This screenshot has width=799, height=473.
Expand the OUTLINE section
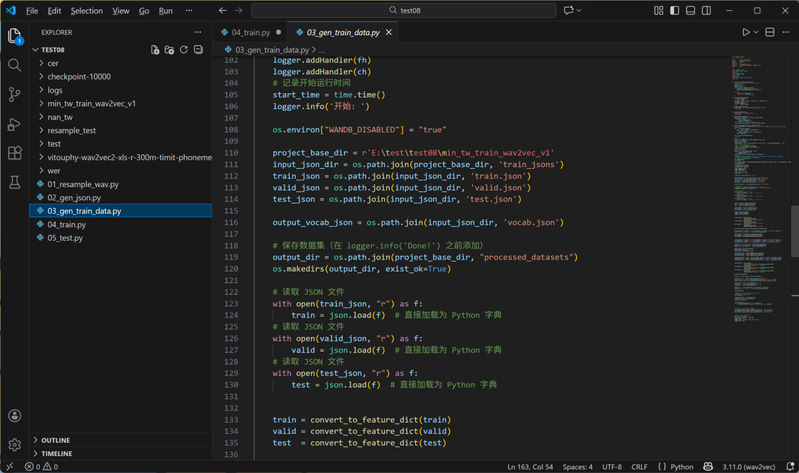point(55,440)
